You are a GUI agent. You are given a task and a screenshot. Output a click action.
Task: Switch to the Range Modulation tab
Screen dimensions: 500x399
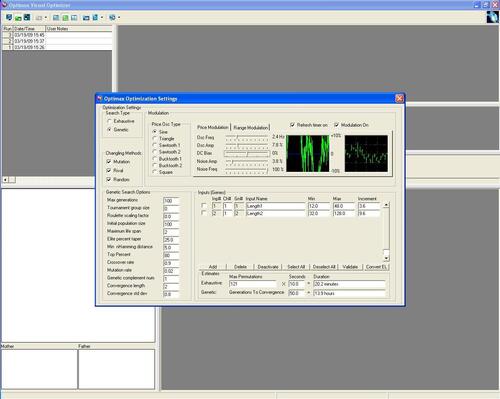point(251,128)
